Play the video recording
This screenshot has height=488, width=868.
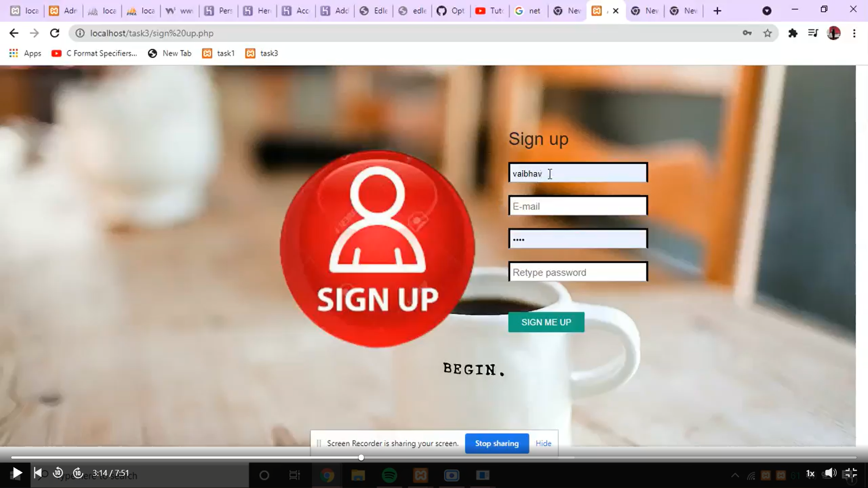coord(17,473)
